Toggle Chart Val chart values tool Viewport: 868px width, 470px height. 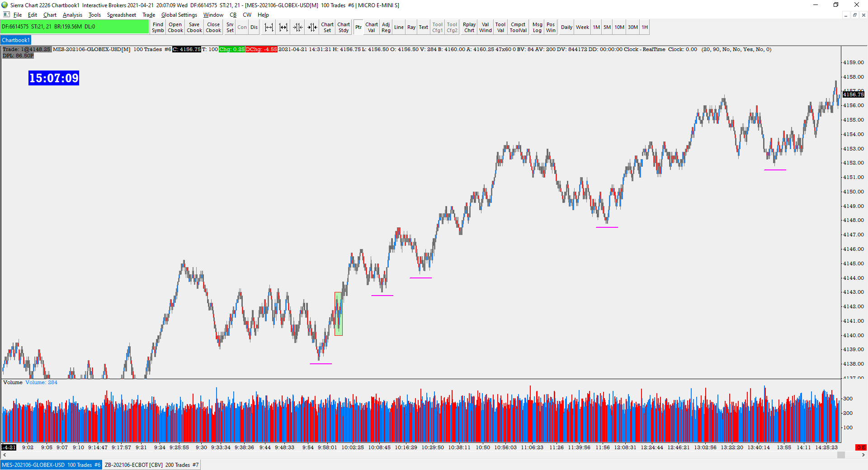[372, 27]
